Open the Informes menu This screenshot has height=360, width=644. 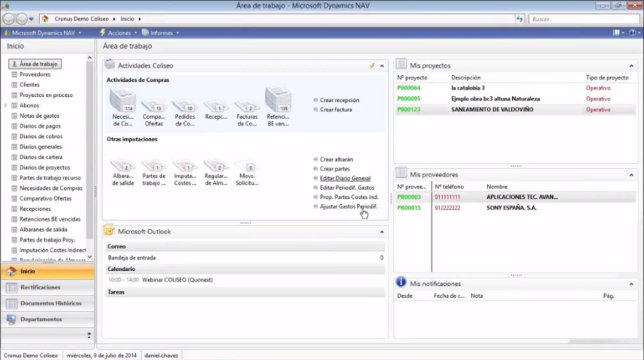[161, 33]
